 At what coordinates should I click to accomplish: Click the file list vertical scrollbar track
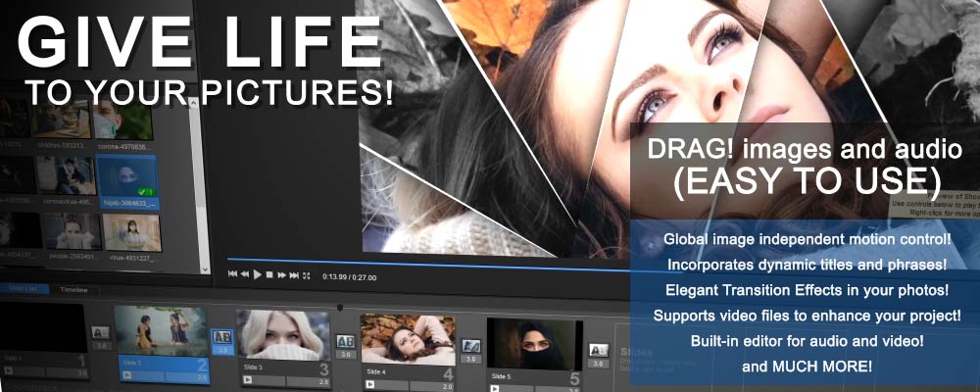[x=200, y=187]
